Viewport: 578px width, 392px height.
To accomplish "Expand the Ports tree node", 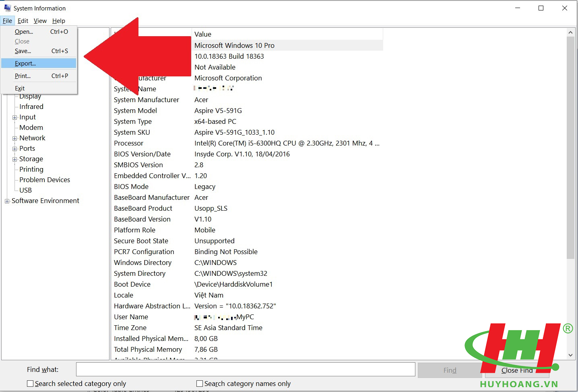I will coord(15,149).
